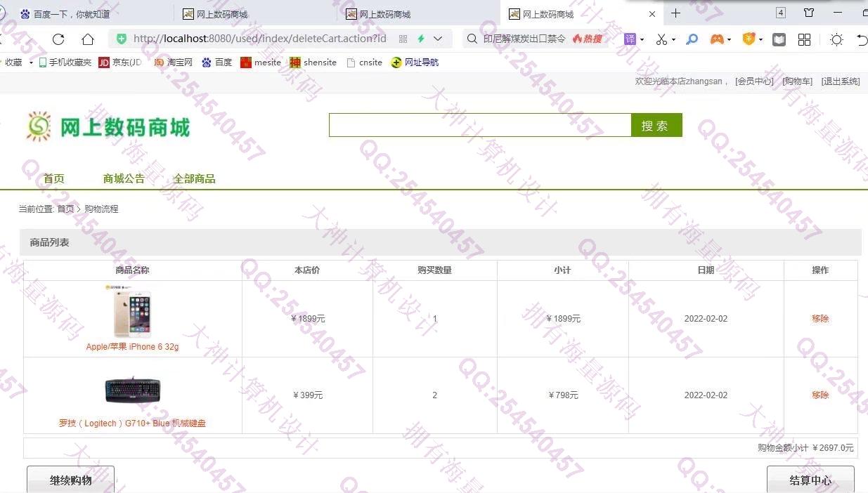Click the 购物金额小计 ￥2697.0元 total text
This screenshot has width=868, height=493.
805,448
